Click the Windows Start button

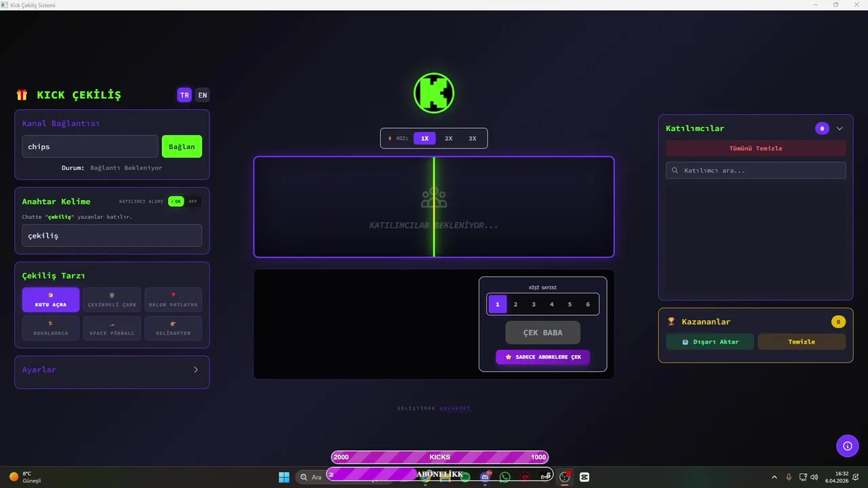(x=284, y=477)
